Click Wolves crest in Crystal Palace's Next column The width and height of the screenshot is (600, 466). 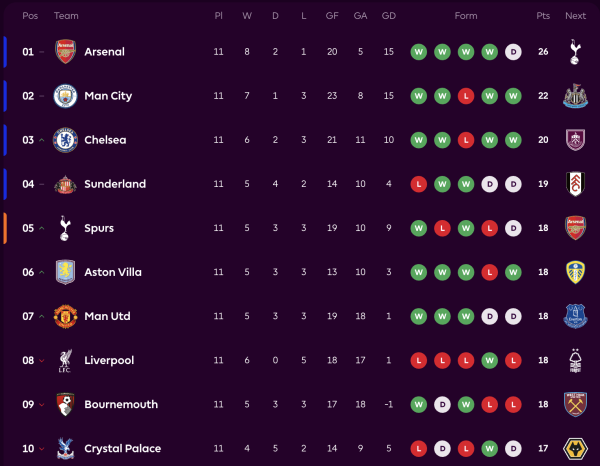click(x=575, y=448)
